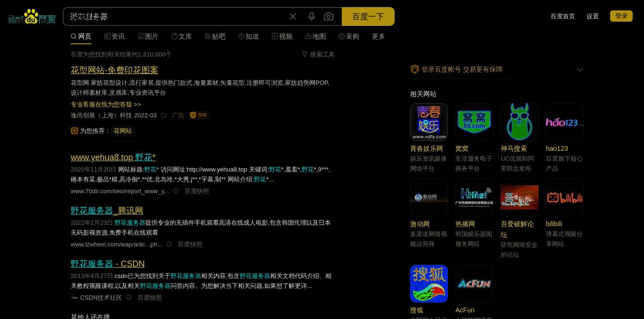
Task: Click CSDN技术社区 source link
Action: 101,298
